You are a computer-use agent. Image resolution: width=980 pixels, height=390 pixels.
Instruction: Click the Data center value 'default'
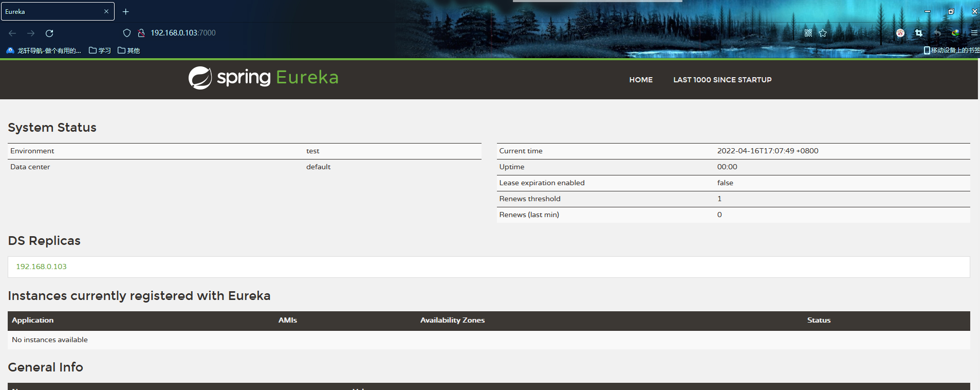(x=318, y=167)
